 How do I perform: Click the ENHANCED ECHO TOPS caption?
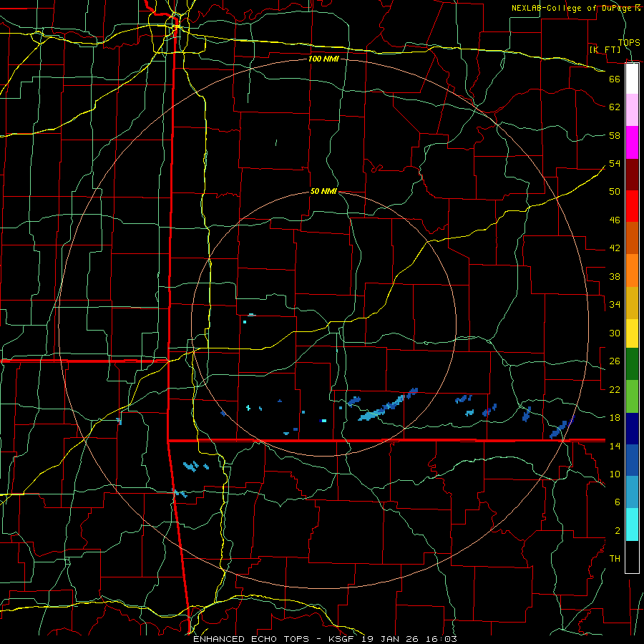pyautogui.click(x=251, y=639)
